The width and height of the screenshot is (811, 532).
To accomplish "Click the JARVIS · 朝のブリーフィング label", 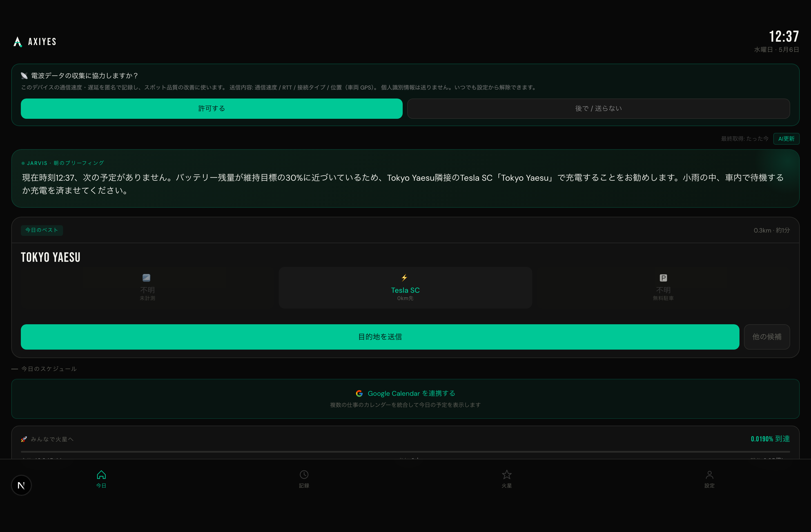I will tap(65, 163).
